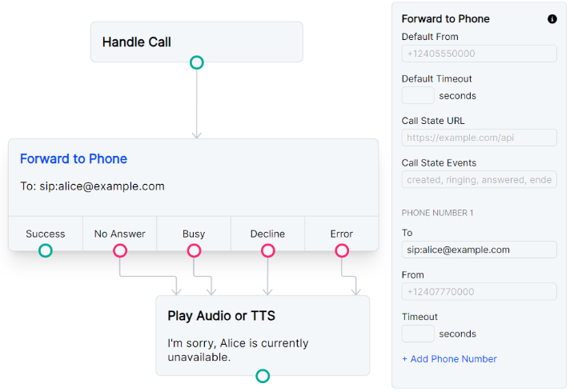Viewport: 574px width, 392px height.
Task: Click the pink No Answer output connector
Action: point(120,250)
